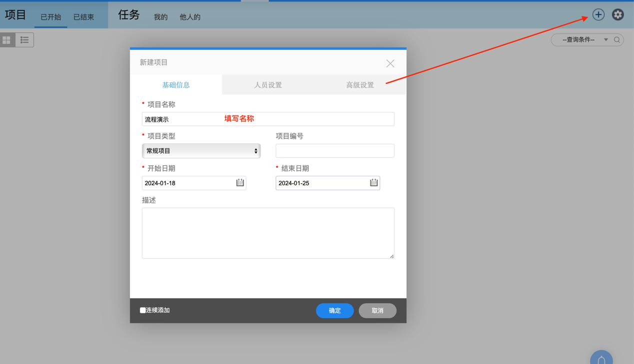Image resolution: width=634 pixels, height=364 pixels.
Task: Open the calendar picker for 开始日期
Action: click(x=240, y=183)
